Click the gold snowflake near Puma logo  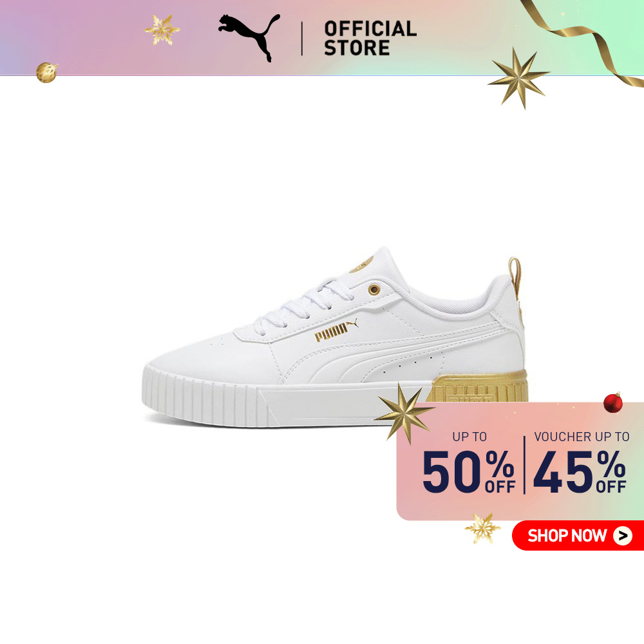click(162, 30)
